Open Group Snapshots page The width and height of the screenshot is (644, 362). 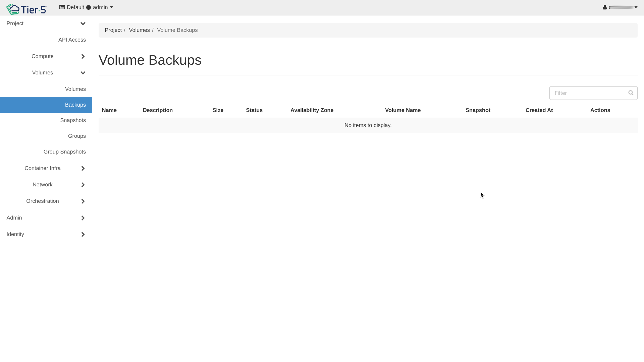[64, 152]
